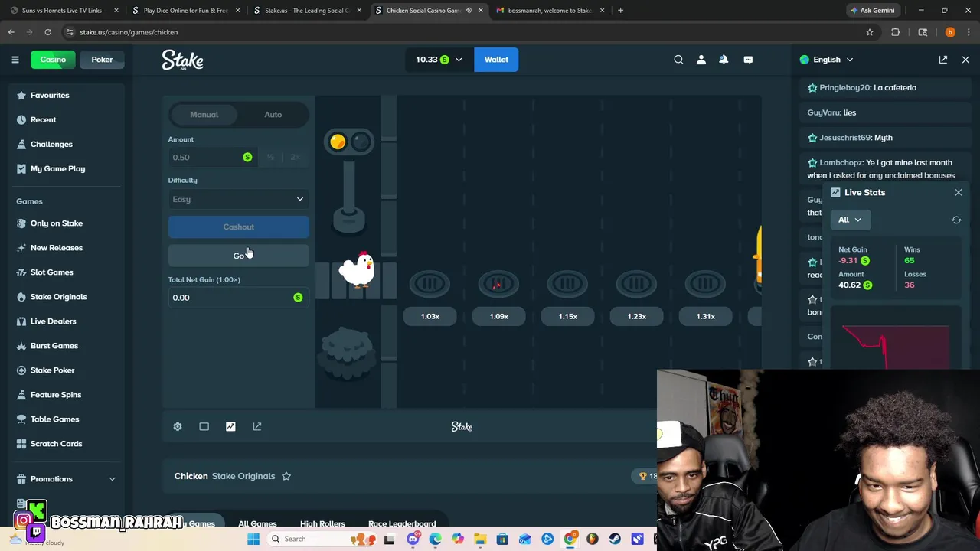This screenshot has width=980, height=551.
Task: Switch to Manual betting mode
Action: pos(204,115)
